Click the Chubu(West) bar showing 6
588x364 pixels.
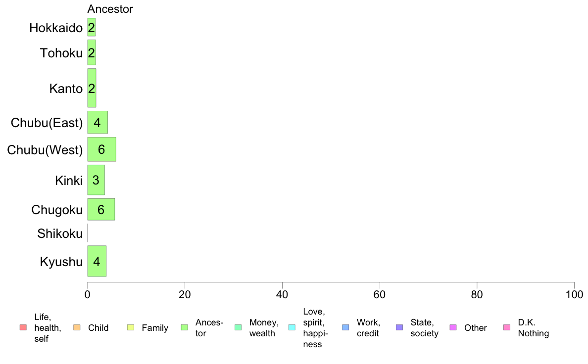(x=101, y=149)
